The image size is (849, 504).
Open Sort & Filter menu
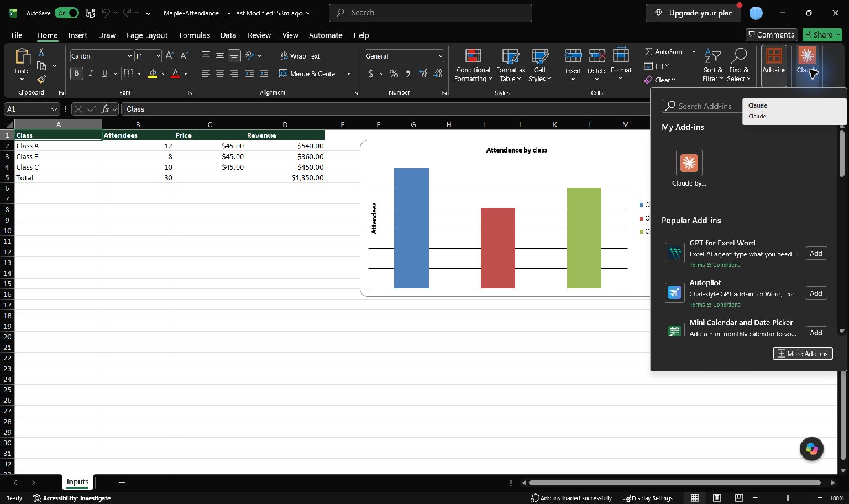click(713, 65)
